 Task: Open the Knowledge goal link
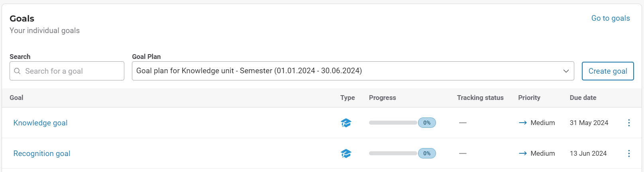[x=40, y=123]
